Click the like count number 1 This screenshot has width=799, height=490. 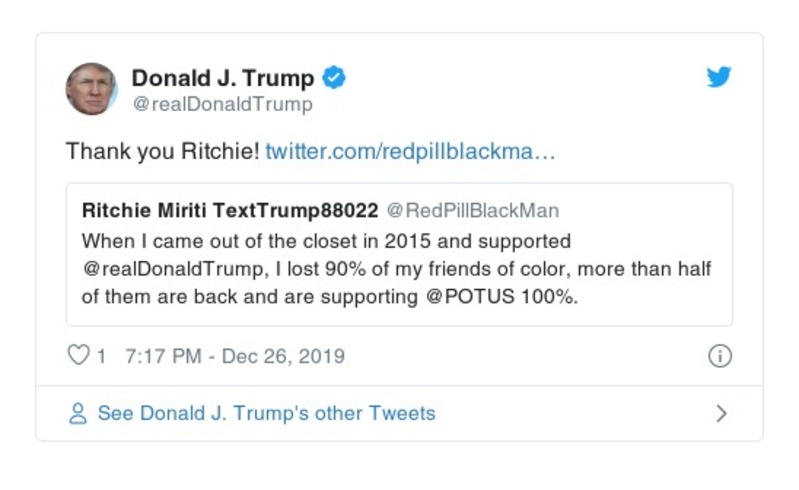pyautogui.click(x=101, y=356)
